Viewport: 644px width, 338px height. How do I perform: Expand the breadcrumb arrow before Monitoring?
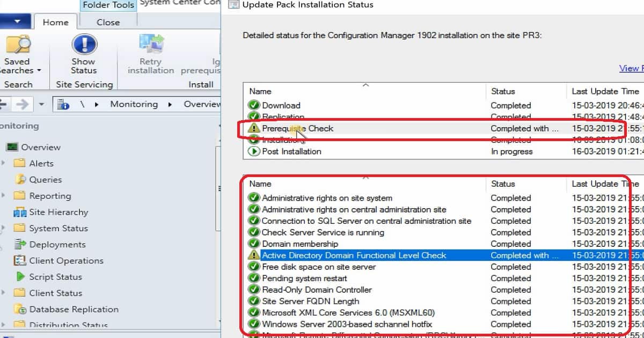[97, 105]
